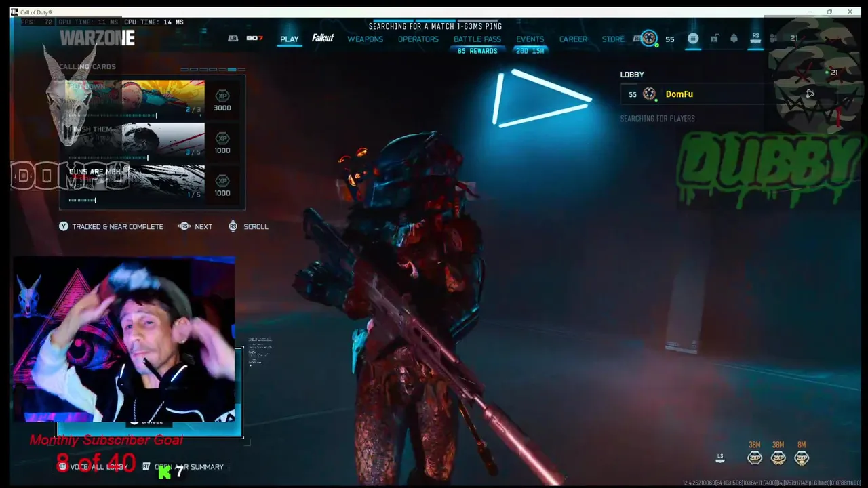Click the SEARCHING FOR PLAYERS status text
The height and width of the screenshot is (488, 868).
pyautogui.click(x=657, y=119)
